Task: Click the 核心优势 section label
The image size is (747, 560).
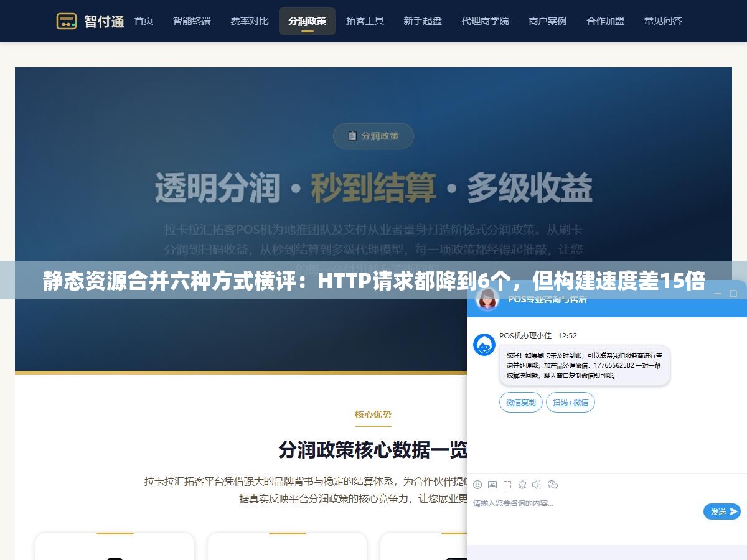Action: [x=374, y=414]
